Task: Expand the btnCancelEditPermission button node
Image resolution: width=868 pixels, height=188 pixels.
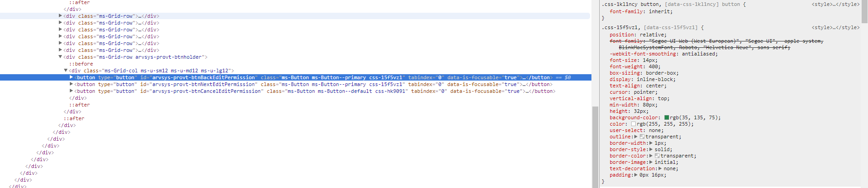Action: point(71,91)
